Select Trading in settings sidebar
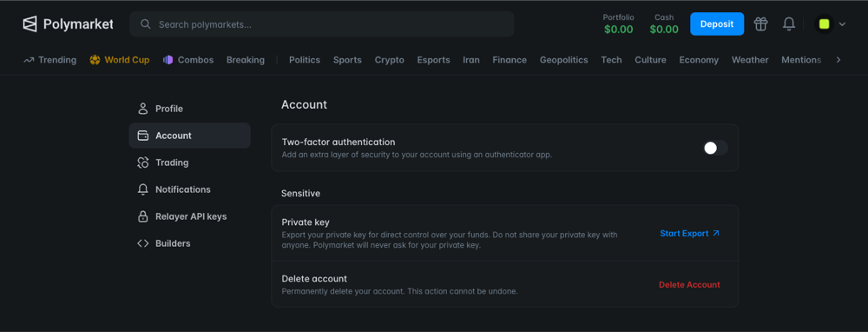Image resolution: width=868 pixels, height=332 pixels. 190,163
